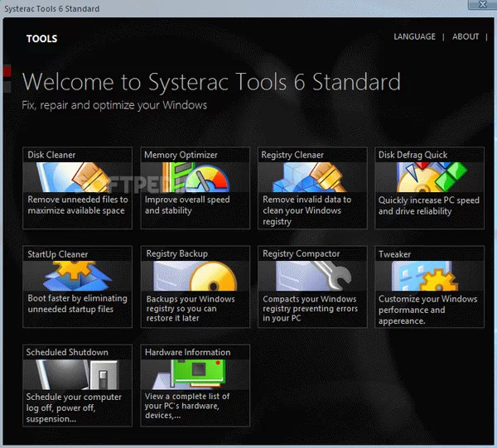Screen dimensions: 497x448
Task: Select the TOOLS section heading
Action: click(42, 39)
